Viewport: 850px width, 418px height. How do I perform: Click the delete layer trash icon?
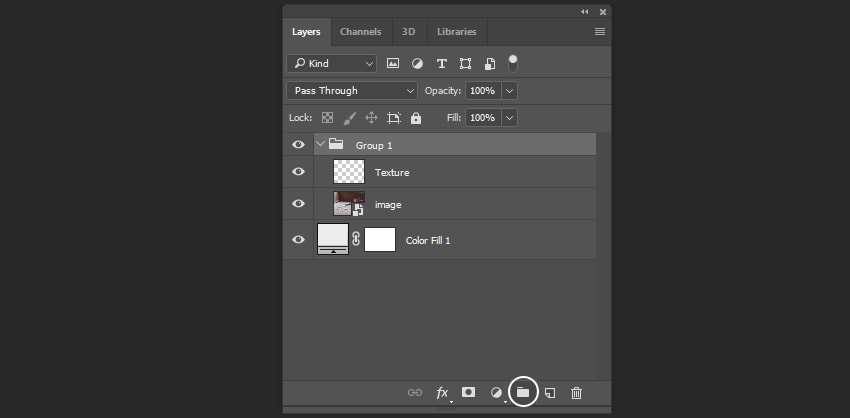[576, 393]
